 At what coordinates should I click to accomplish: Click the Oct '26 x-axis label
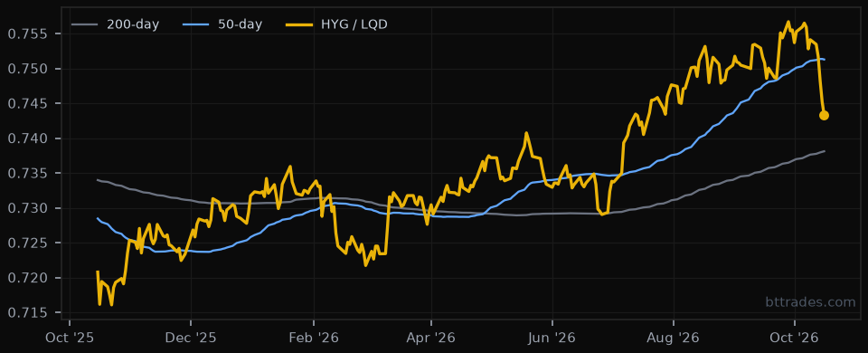795,338
